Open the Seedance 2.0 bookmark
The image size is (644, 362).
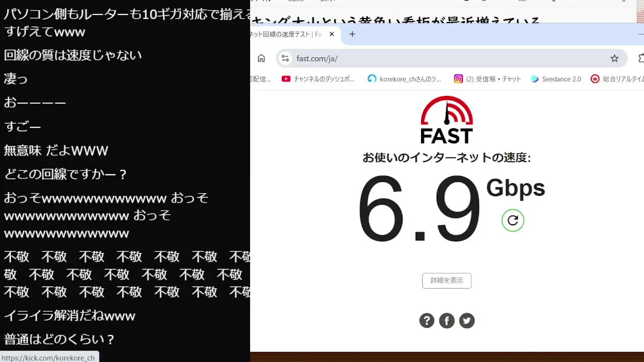click(x=556, y=79)
